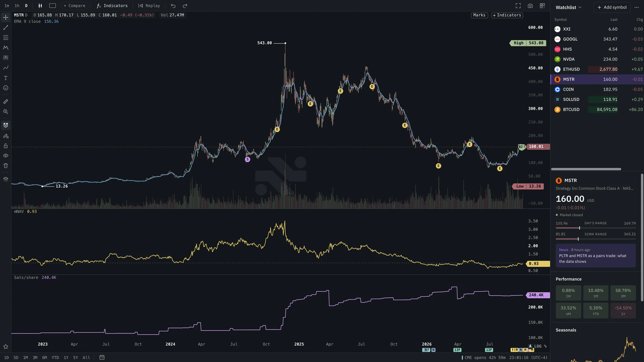Start bar Replay mode
644x362 pixels.
click(149, 6)
